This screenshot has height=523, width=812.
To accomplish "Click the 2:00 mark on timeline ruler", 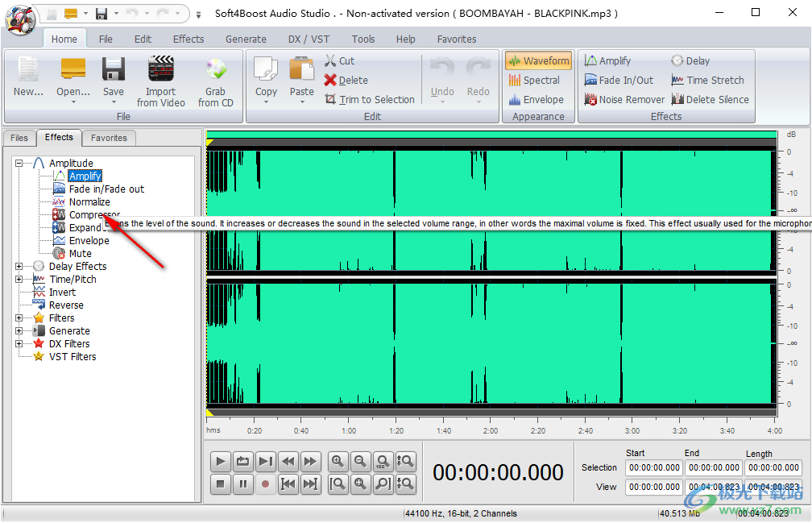I will pos(490,430).
